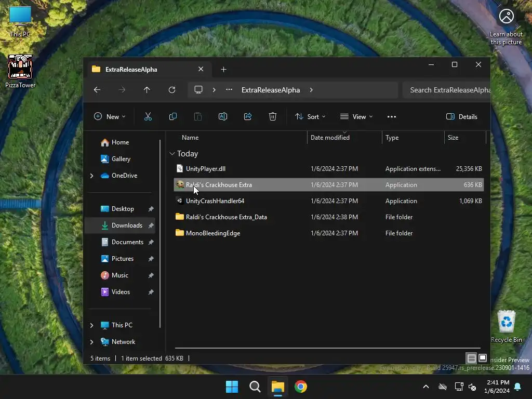This screenshot has width=532, height=399.
Task: Click the horizontal scrollbar in file list
Action: [x=327, y=348]
